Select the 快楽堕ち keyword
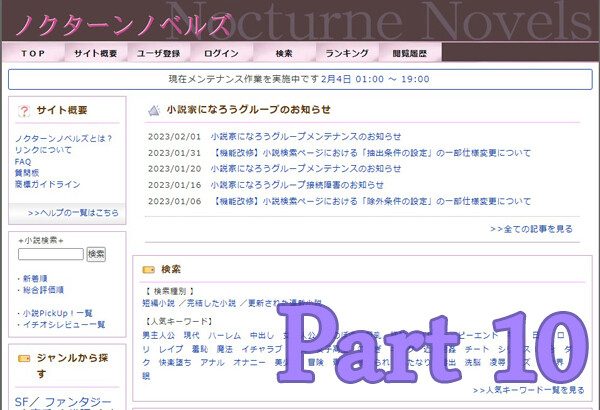The image size is (600, 410). [x=175, y=362]
